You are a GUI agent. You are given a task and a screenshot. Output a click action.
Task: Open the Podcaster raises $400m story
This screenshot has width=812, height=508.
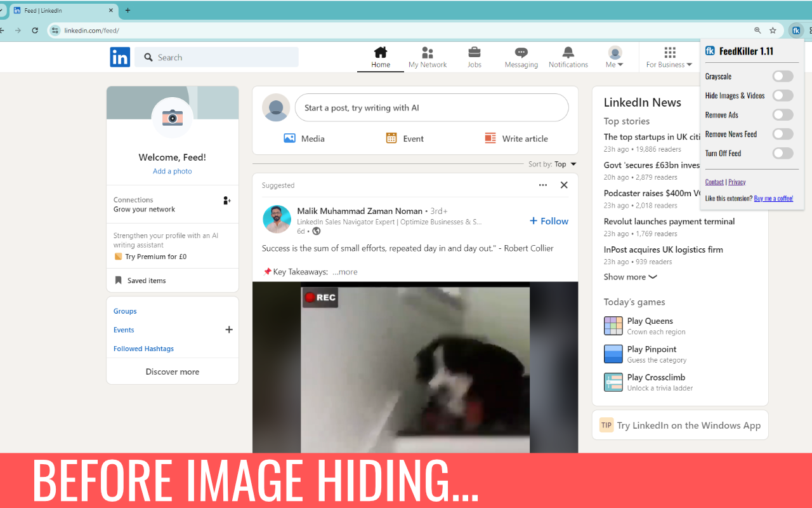tap(652, 193)
